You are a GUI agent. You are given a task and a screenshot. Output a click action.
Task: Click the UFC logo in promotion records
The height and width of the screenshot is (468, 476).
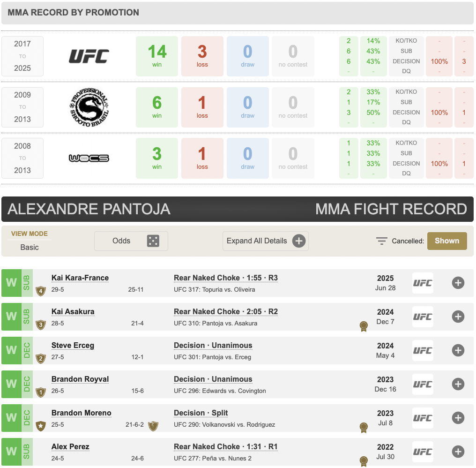(89, 56)
